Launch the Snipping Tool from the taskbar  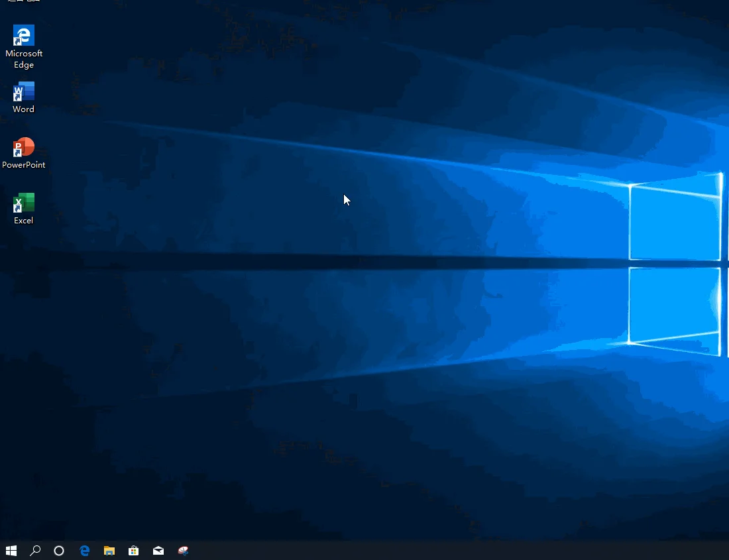184,550
